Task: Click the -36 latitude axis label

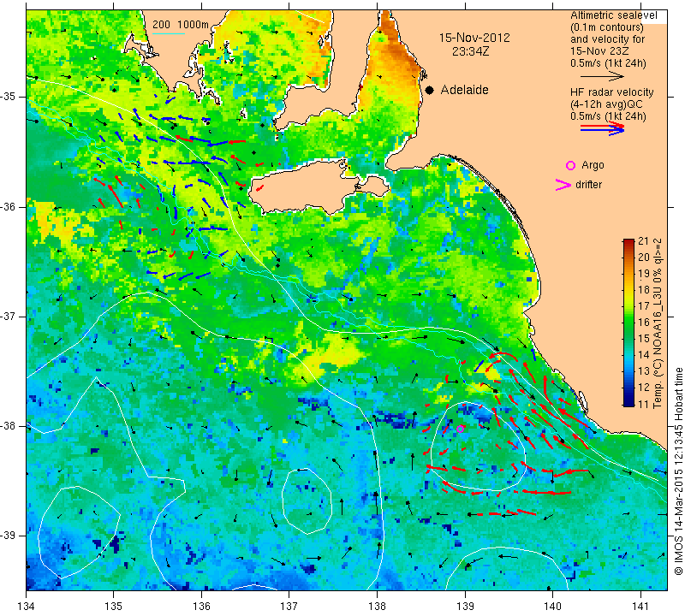Action: [x=9, y=206]
